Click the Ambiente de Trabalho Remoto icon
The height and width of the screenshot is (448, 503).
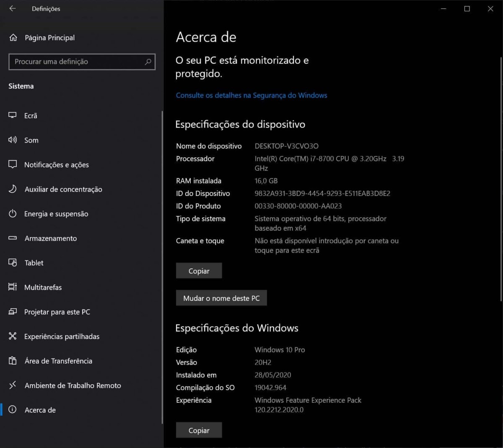pyautogui.click(x=13, y=385)
